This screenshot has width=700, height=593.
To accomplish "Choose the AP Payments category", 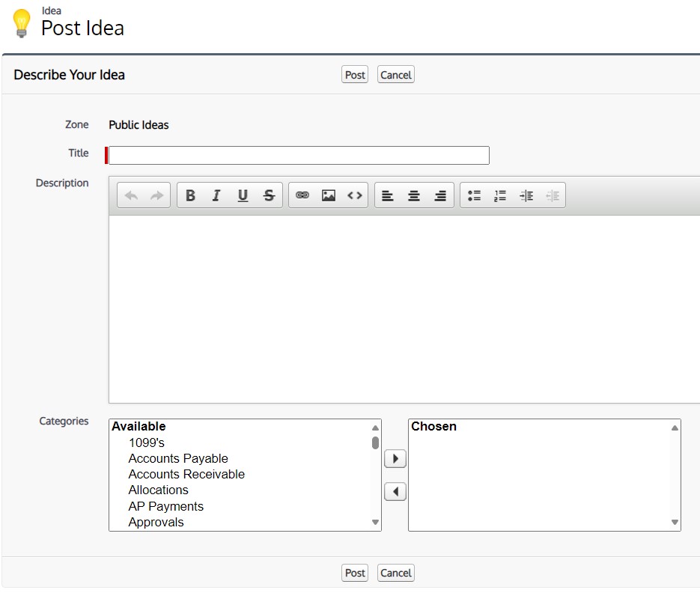I will click(x=165, y=506).
